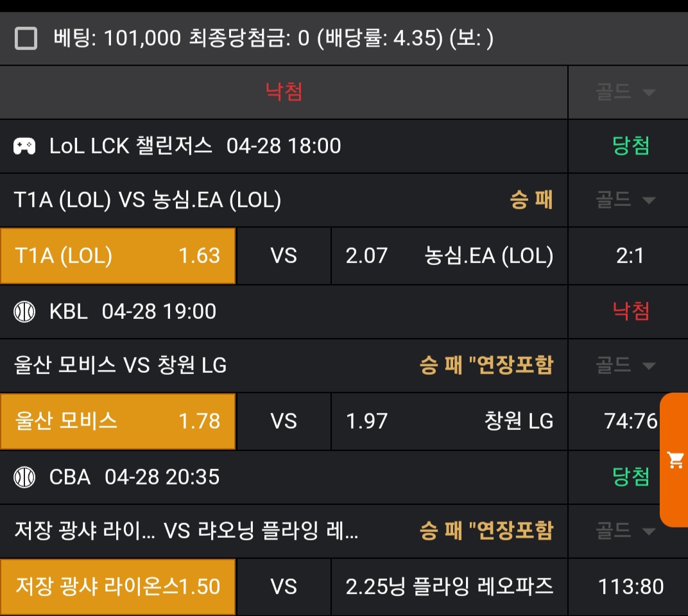Image resolution: width=688 pixels, height=616 pixels.
Task: Click the 74:76 final score cell
Action: pos(630,421)
